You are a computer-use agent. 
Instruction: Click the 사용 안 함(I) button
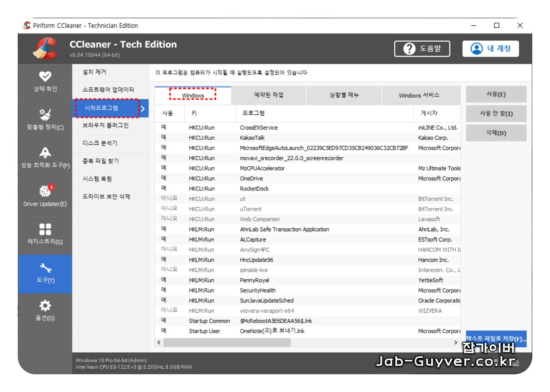(x=496, y=113)
